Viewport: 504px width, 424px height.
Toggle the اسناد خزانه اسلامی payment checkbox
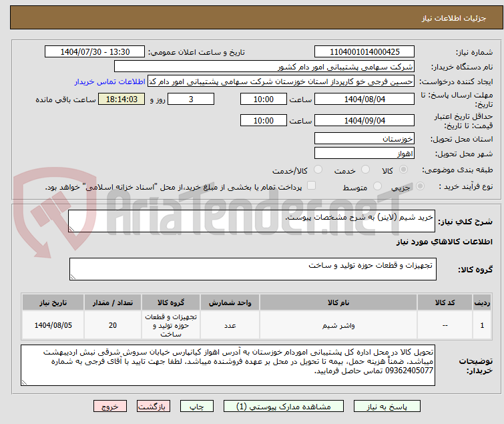311,186
